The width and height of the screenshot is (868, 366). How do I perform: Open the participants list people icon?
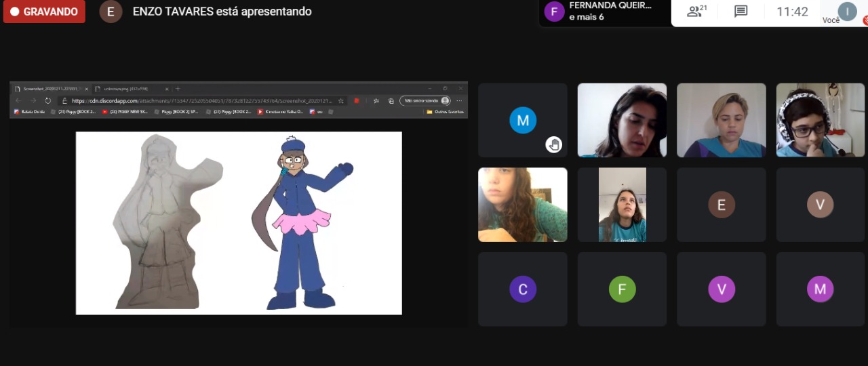coord(697,12)
